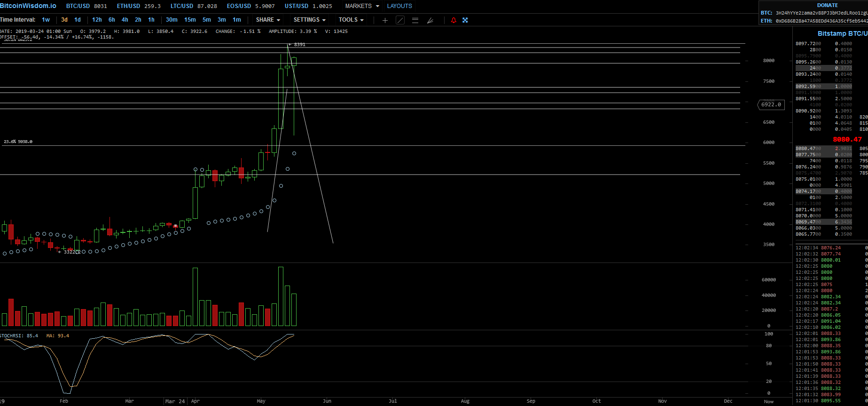Choose the 3m time interval
This screenshot has height=406, width=868.
point(222,20)
